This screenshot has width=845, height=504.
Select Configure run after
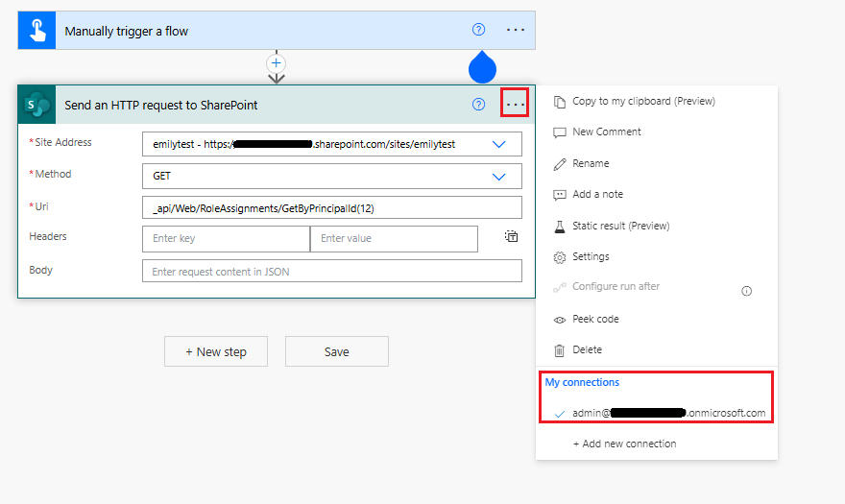point(616,286)
